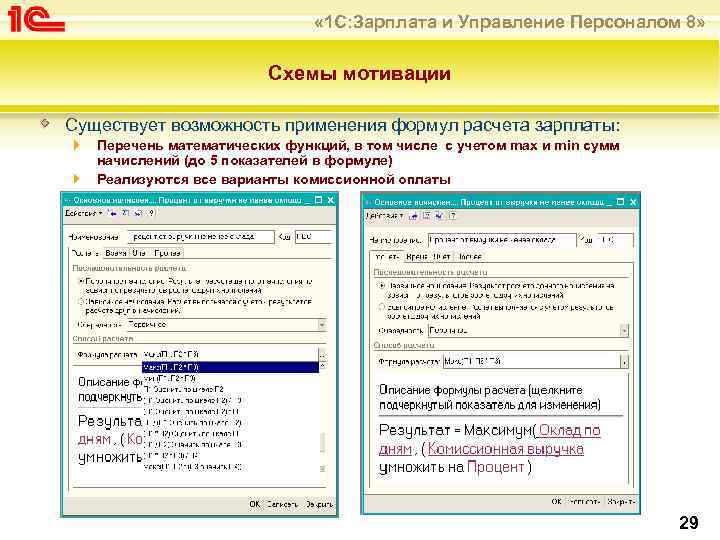Click Код field in left window
This screenshot has width=720, height=540.
(313, 237)
